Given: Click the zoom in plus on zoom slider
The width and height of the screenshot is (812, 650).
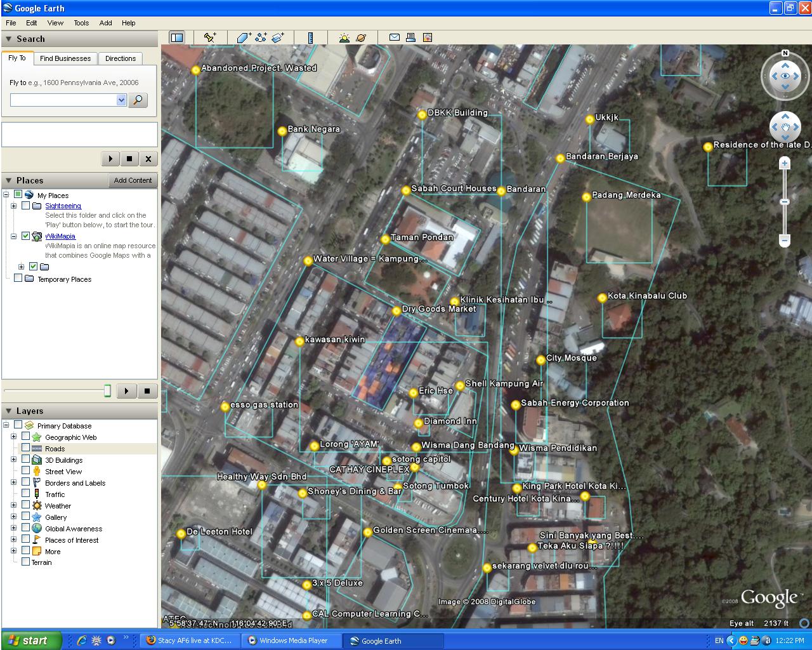Looking at the screenshot, I should tap(785, 164).
